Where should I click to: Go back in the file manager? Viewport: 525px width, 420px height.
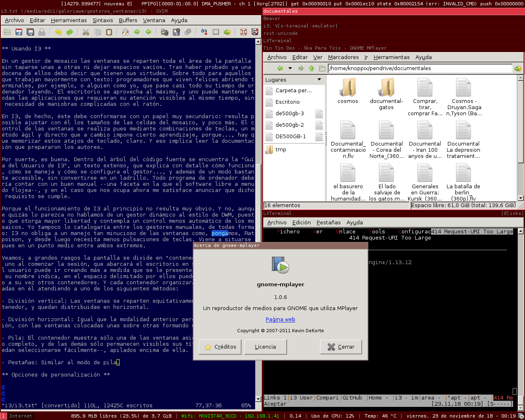[x=280, y=68]
